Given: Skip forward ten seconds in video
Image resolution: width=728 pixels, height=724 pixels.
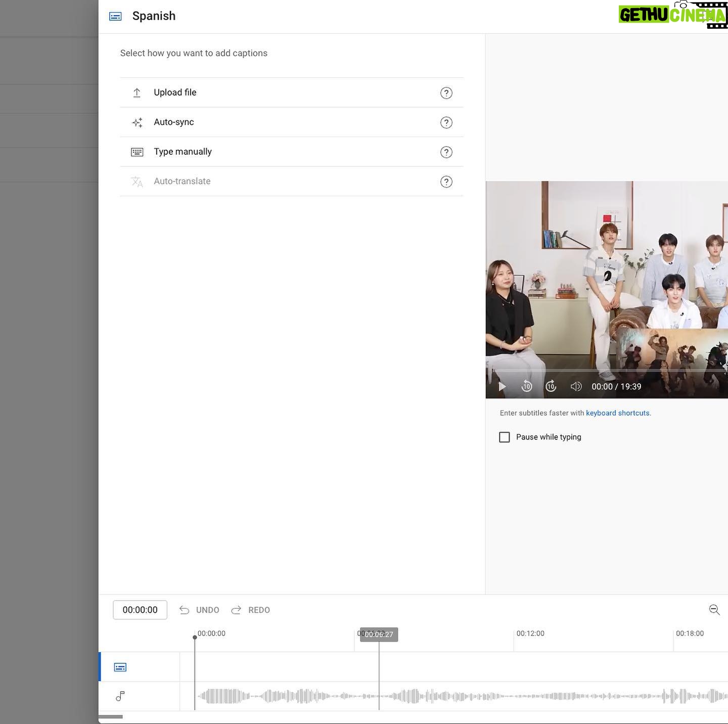Looking at the screenshot, I should [x=551, y=386].
